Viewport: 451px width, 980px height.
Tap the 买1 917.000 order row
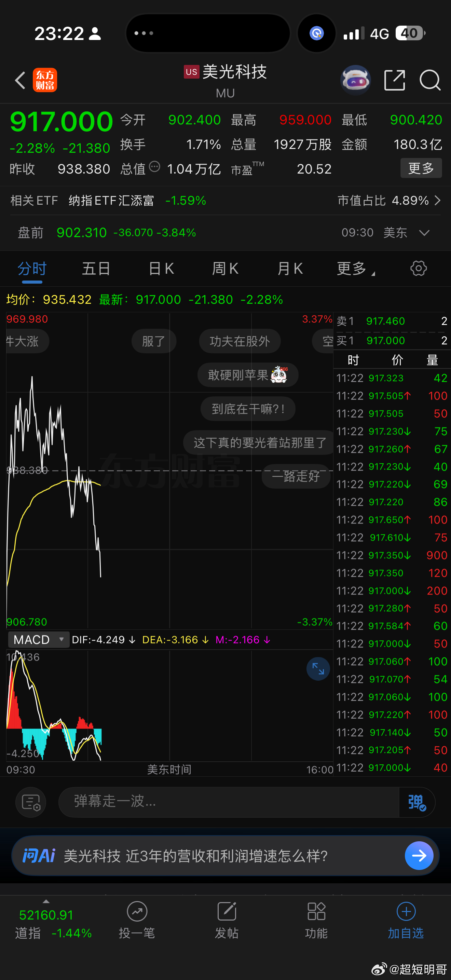392,340
